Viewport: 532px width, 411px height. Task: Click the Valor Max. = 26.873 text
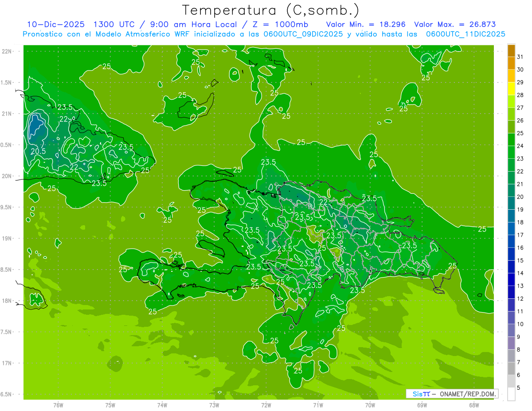(455, 24)
